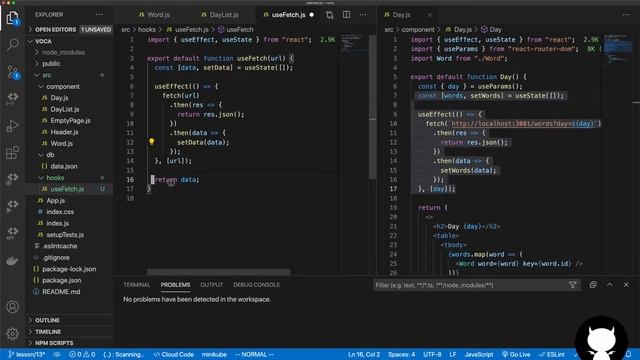Click minikube in the status bar

click(214, 354)
